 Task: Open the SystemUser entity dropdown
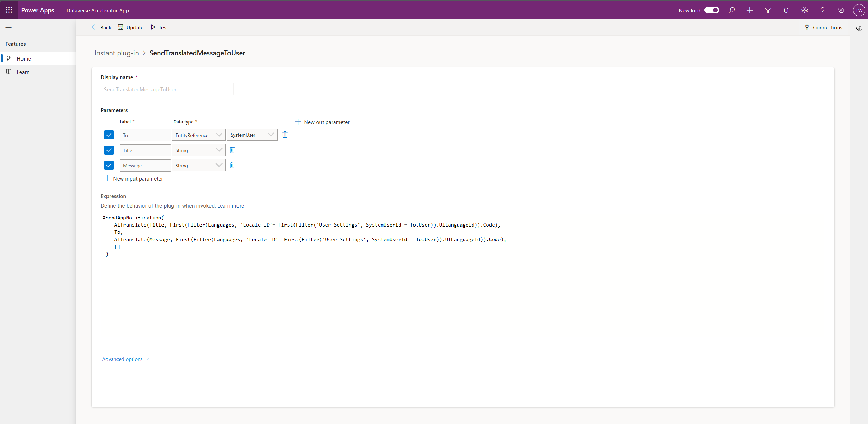(252, 135)
